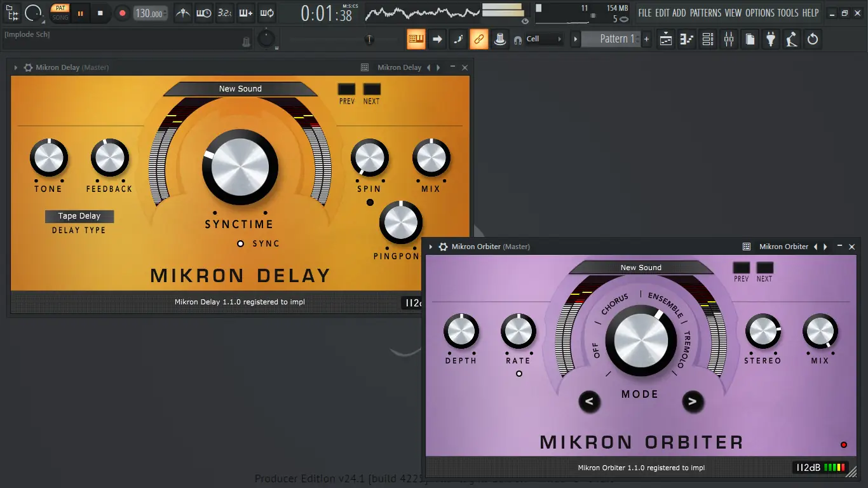The width and height of the screenshot is (868, 488).
Task: Toggle the 3-2-1 recording countdown
Action: [224, 13]
